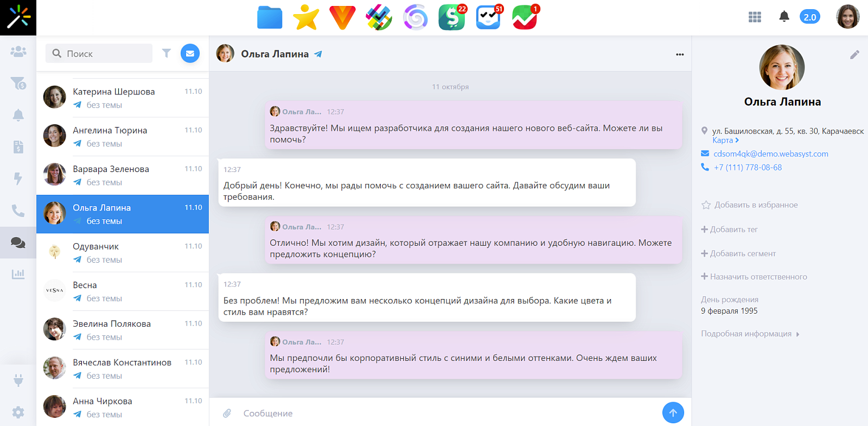This screenshot has height=426, width=868.
Task: Click the email cdsom4qk@demo.webasyst.com
Action: pos(771,154)
